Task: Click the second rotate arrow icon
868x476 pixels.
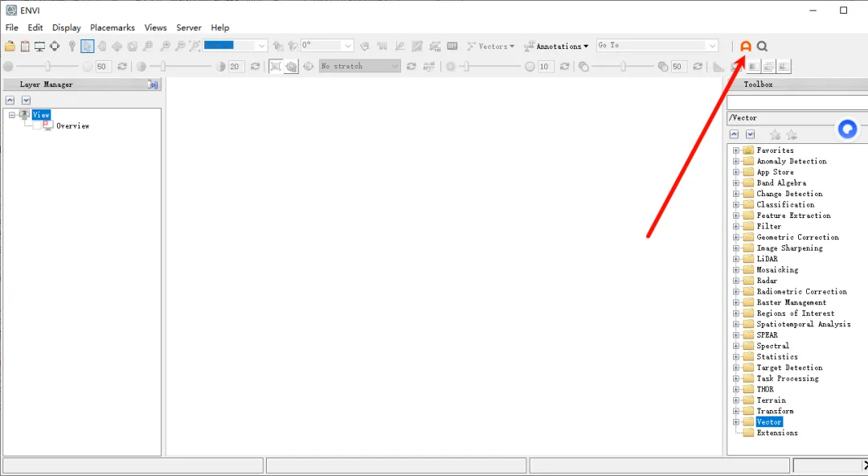Action: (293, 46)
